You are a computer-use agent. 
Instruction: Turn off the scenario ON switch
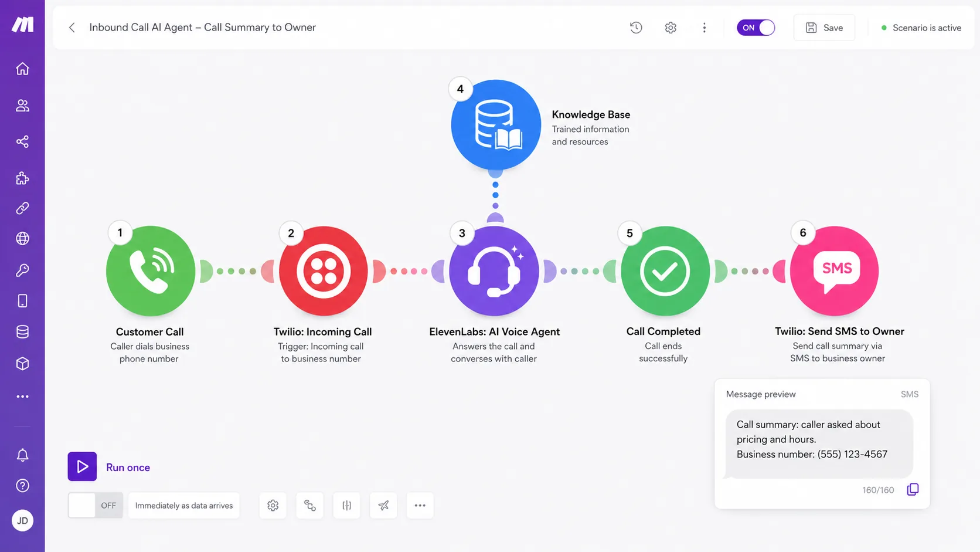click(x=756, y=28)
